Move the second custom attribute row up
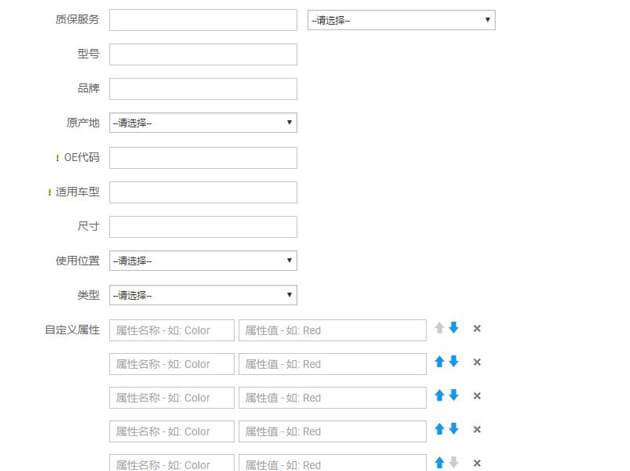The height and width of the screenshot is (471, 630). 439,362
